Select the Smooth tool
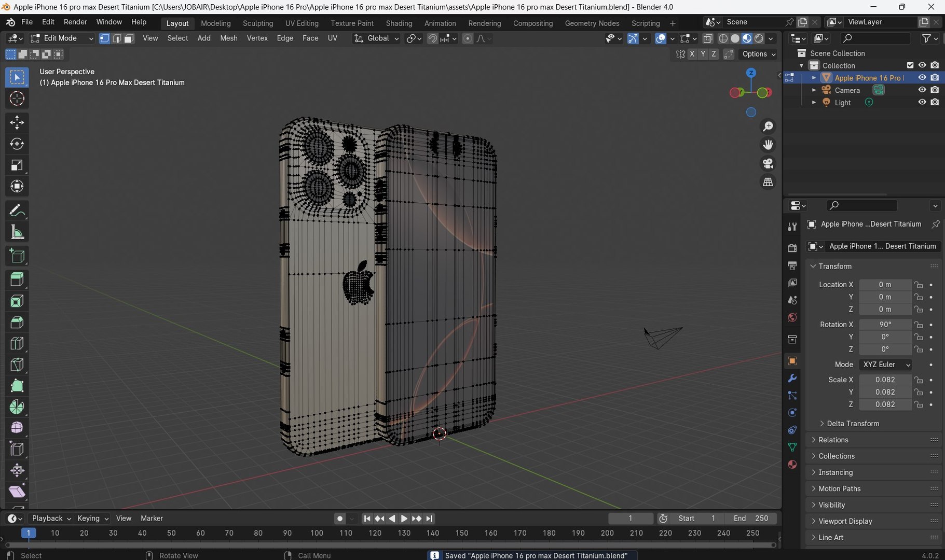The height and width of the screenshot is (560, 945). (17, 428)
